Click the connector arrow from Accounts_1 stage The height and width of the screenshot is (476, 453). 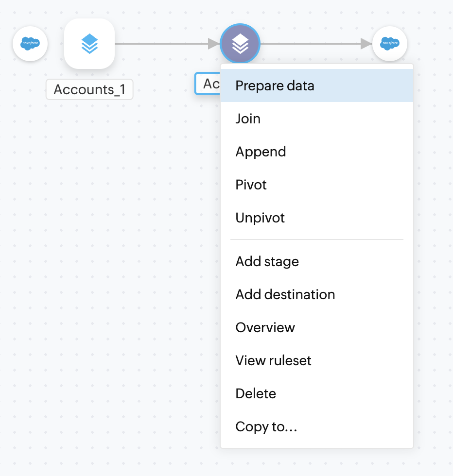tap(165, 44)
